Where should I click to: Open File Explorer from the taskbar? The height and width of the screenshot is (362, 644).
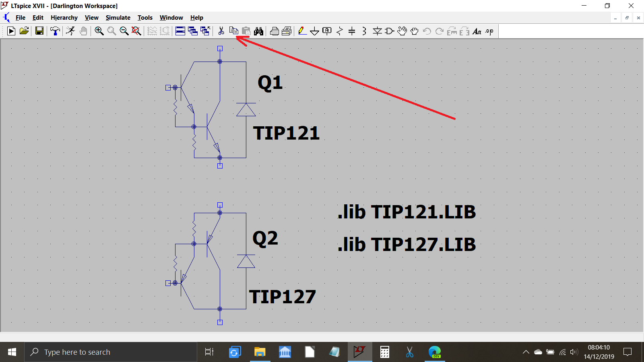260,352
